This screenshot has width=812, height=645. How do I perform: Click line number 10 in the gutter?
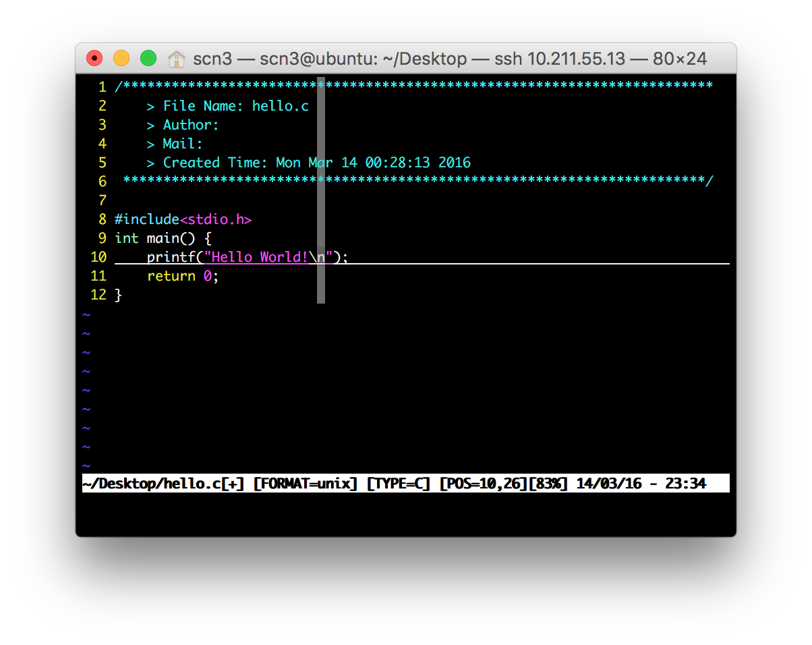pos(98,257)
